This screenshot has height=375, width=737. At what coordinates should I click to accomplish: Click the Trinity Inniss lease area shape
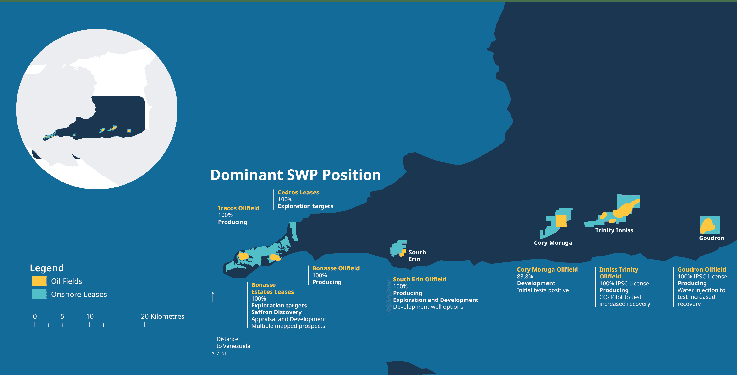coord(613,211)
